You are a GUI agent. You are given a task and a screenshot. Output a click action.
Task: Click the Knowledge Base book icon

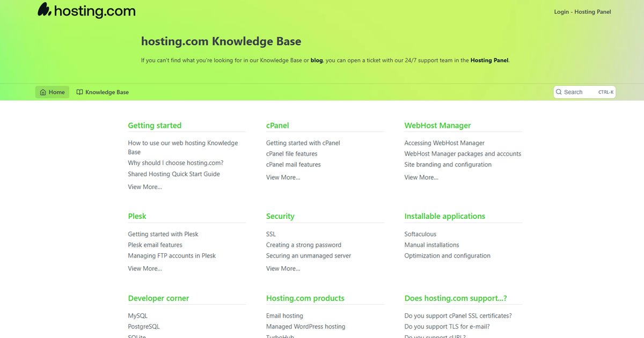(x=79, y=92)
